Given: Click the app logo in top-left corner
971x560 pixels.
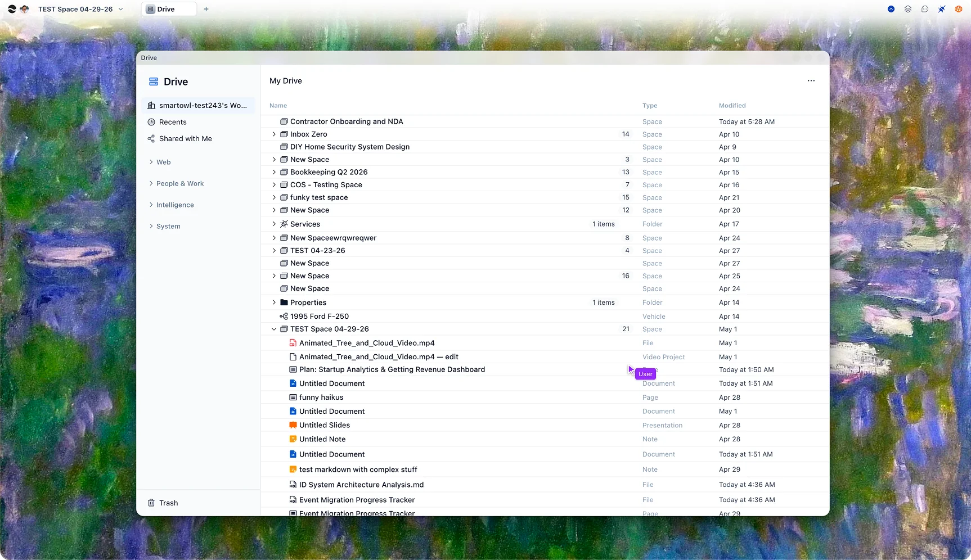Looking at the screenshot, I should tap(12, 9).
